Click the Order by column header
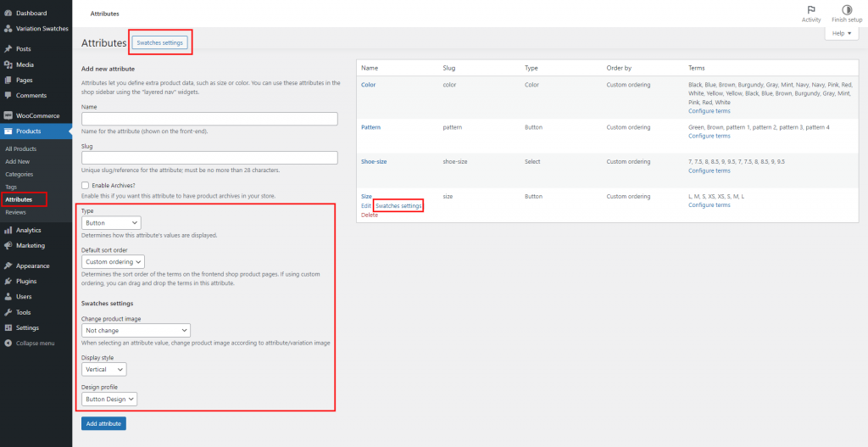This screenshot has height=447, width=868. pyautogui.click(x=619, y=68)
